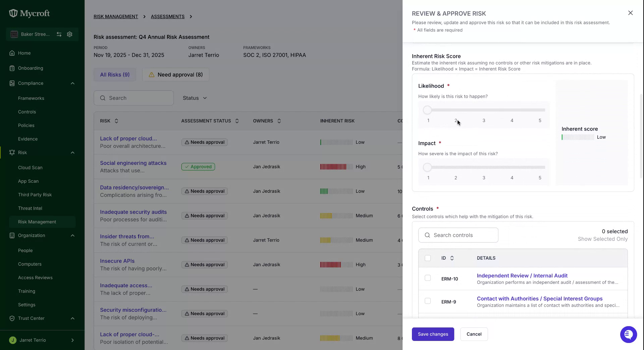
Task: Check the ERM-10 control checkbox
Action: pyautogui.click(x=428, y=278)
